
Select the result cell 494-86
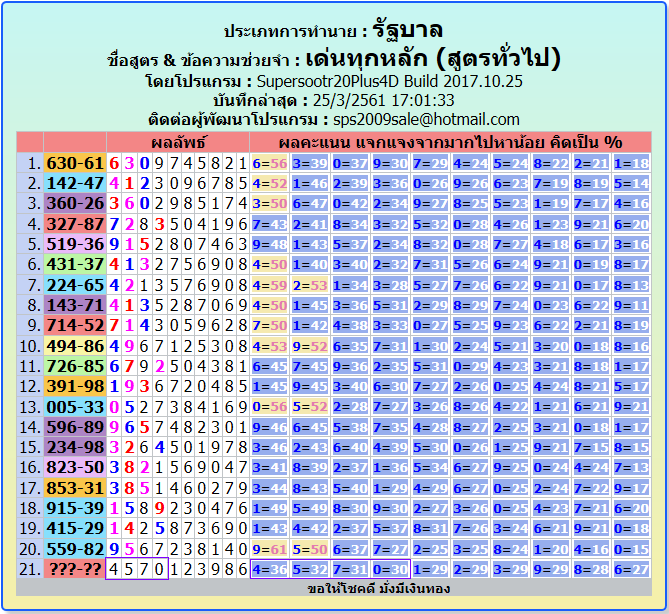click(75, 346)
